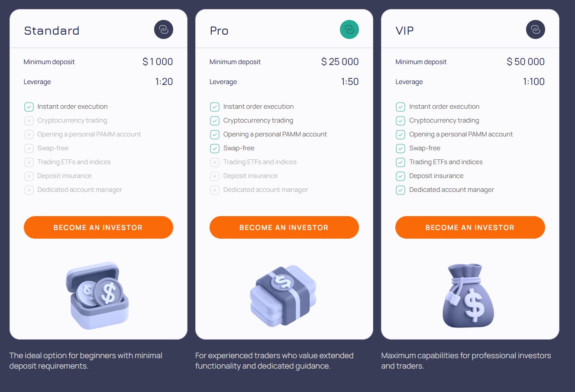Click Pro's crossed Deposit insurance icon
The height and width of the screenshot is (392, 575).
(x=215, y=176)
